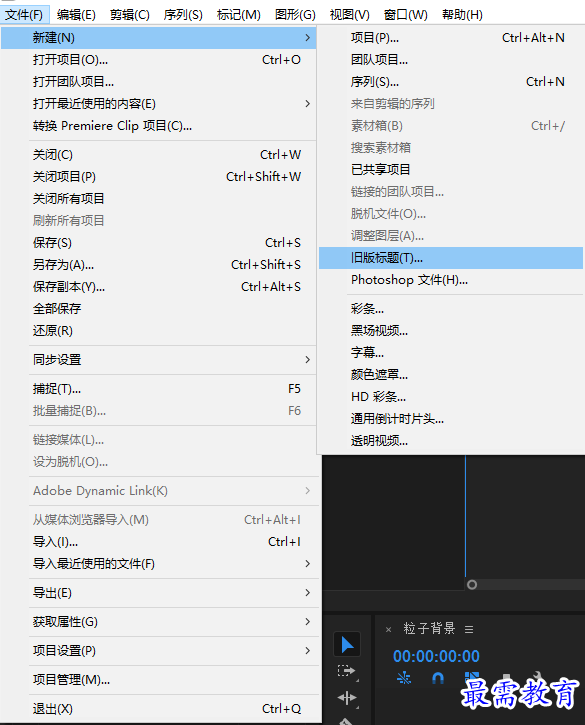Expand 打开最近使用的内容(E) submenu
The width and height of the screenshot is (585, 725).
tap(159, 104)
